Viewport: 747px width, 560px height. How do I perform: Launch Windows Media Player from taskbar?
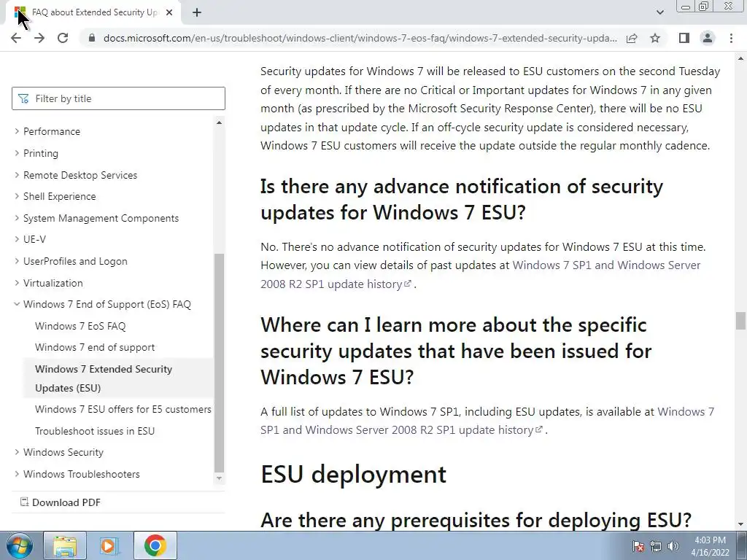(x=109, y=545)
